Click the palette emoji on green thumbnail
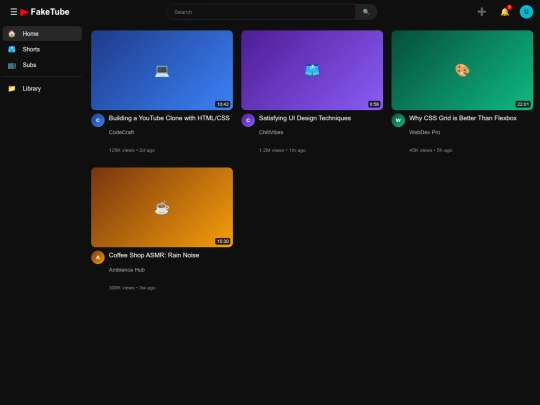Image resolution: width=540 pixels, height=405 pixels. (x=462, y=71)
